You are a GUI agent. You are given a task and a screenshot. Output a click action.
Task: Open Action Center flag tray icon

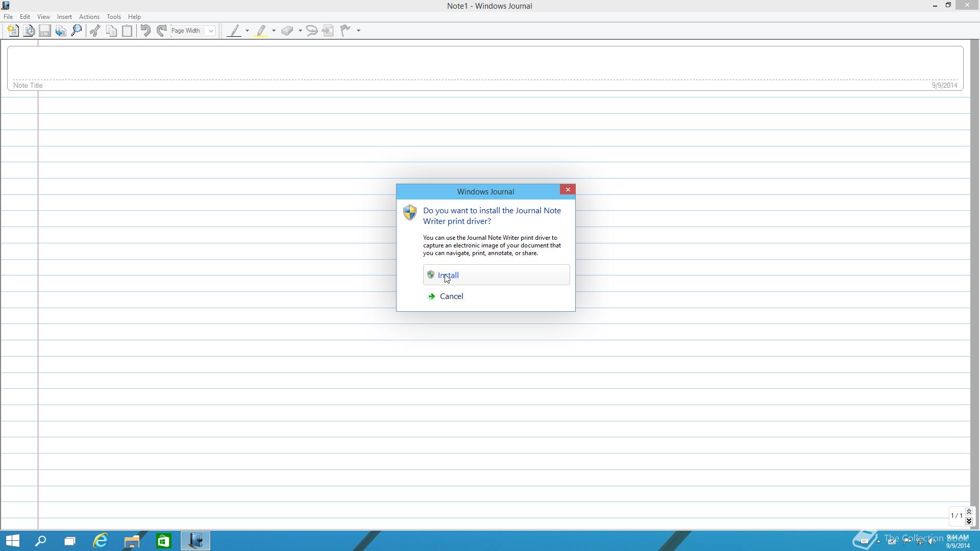click(907, 541)
